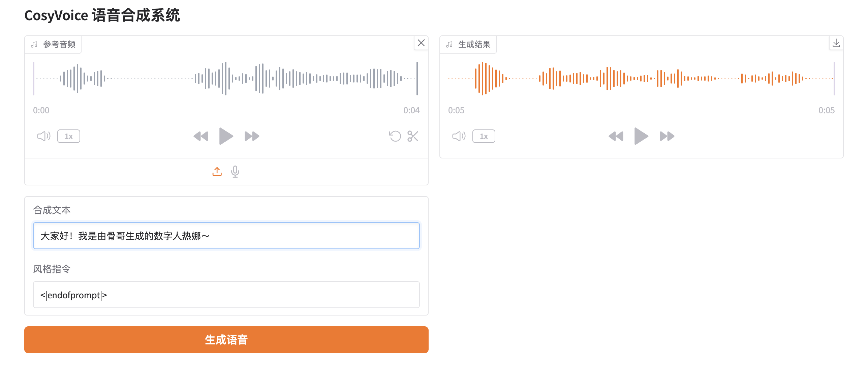868x389 pixels.
Task: Open the scissors trim tool
Action: coord(413,136)
